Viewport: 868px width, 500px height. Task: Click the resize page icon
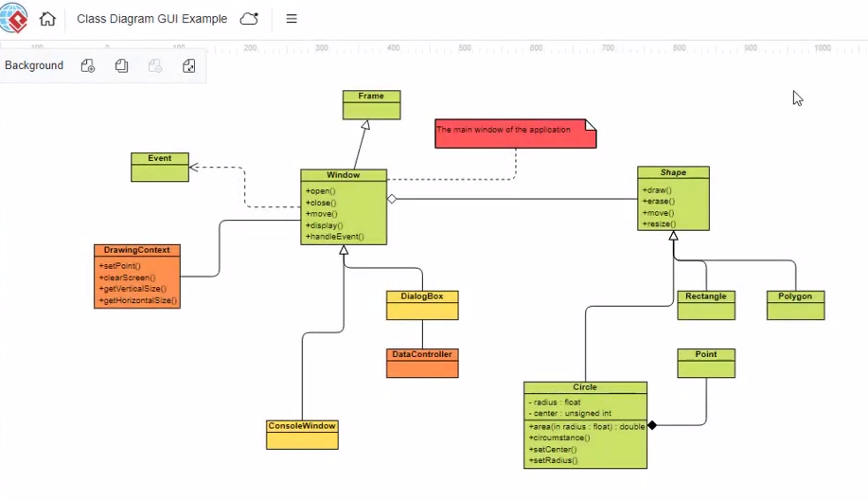(189, 65)
